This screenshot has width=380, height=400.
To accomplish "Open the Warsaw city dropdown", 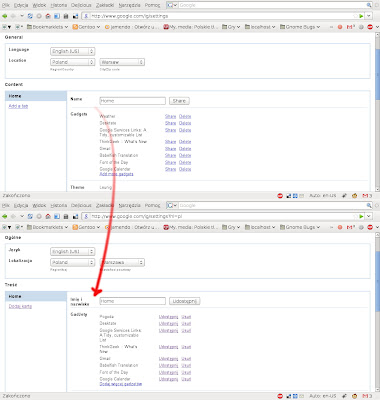I will click(x=122, y=62).
